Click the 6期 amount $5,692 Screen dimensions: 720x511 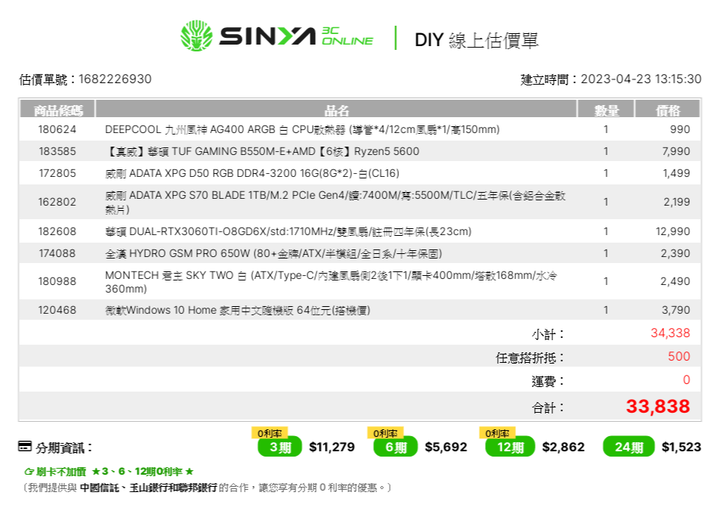446,447
